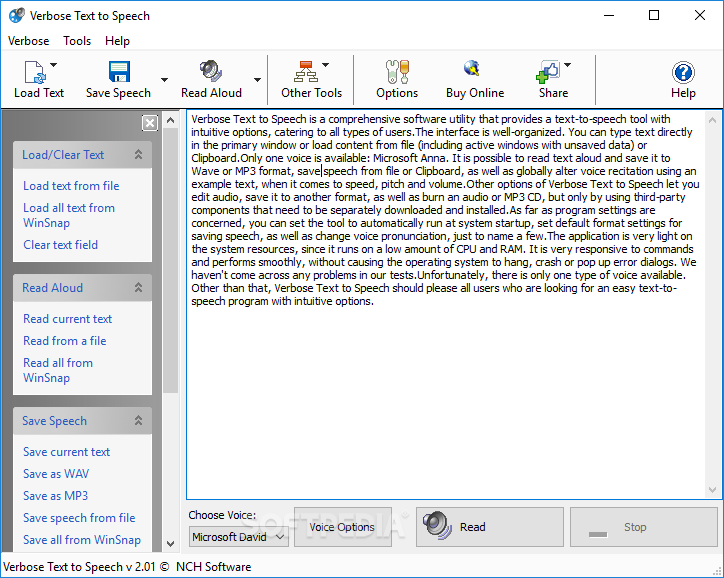
Task: Click the Load Text toolbar icon
Action: pos(35,72)
